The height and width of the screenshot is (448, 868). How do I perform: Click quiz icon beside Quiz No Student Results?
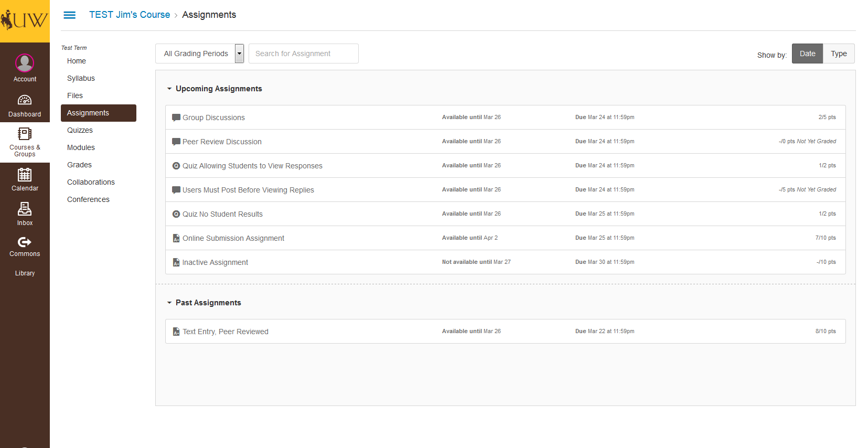(x=176, y=214)
